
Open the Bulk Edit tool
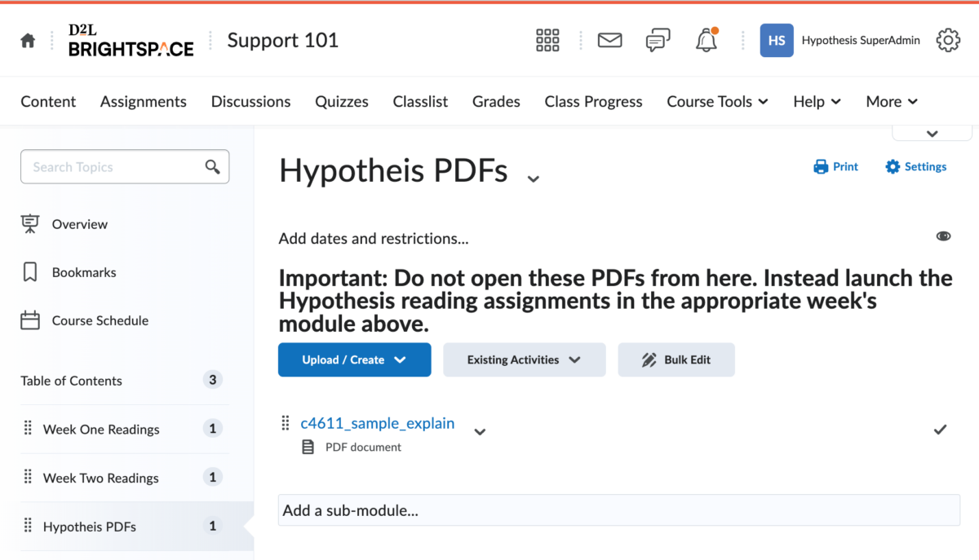pyautogui.click(x=676, y=359)
